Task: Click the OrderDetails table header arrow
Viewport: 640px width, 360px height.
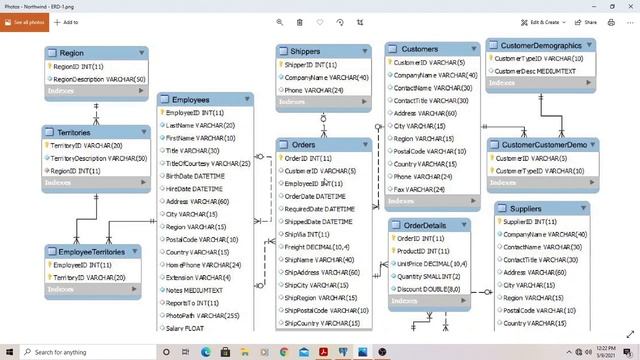Action: (x=464, y=224)
